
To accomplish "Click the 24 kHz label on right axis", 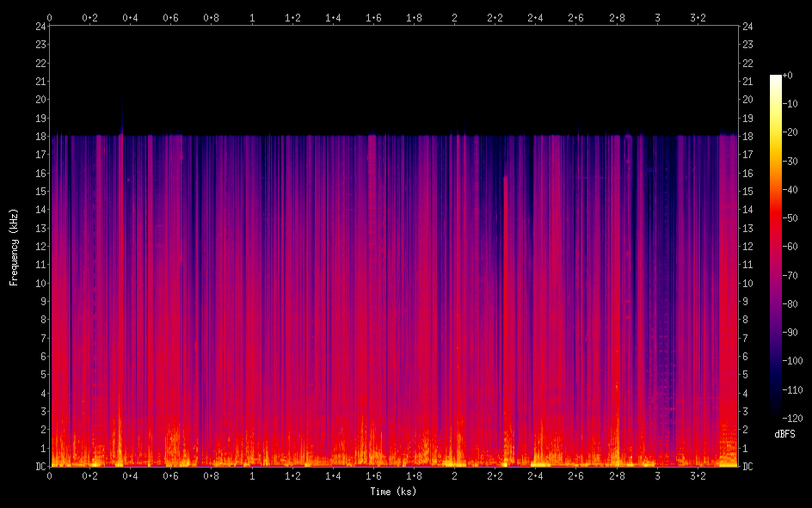I will click(x=747, y=26).
